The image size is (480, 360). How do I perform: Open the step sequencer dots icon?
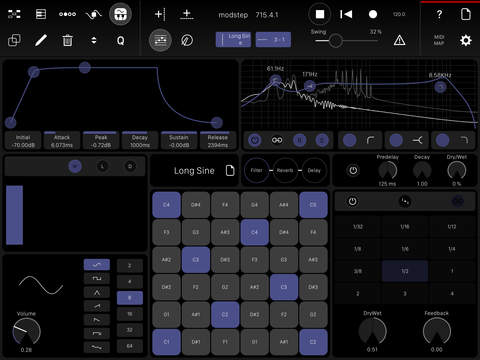(67, 14)
